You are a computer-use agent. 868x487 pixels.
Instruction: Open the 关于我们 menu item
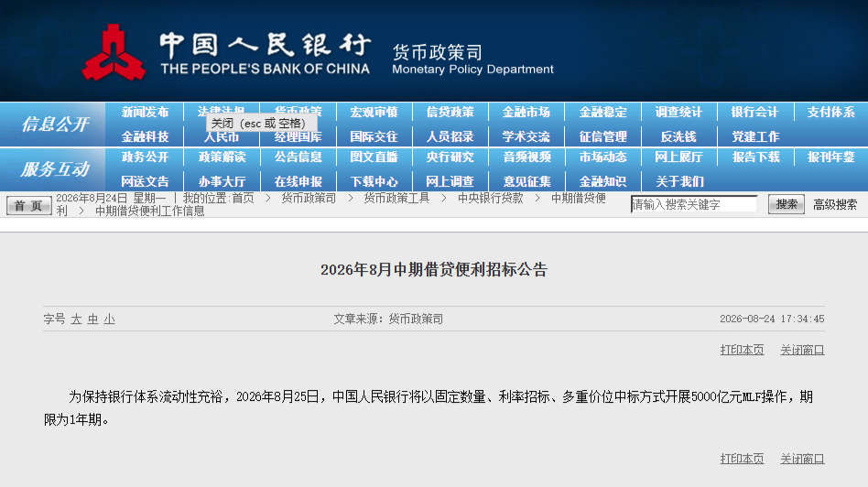click(678, 181)
